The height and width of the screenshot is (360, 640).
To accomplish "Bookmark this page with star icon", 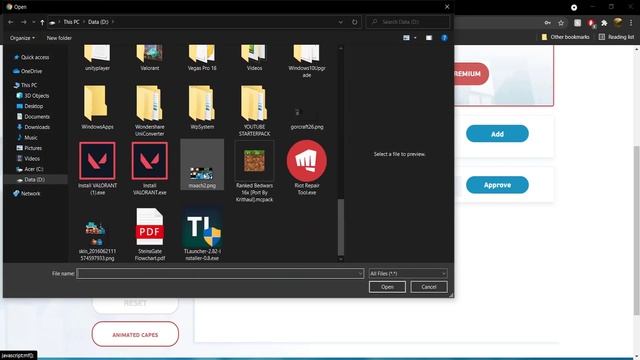I will coord(561,23).
